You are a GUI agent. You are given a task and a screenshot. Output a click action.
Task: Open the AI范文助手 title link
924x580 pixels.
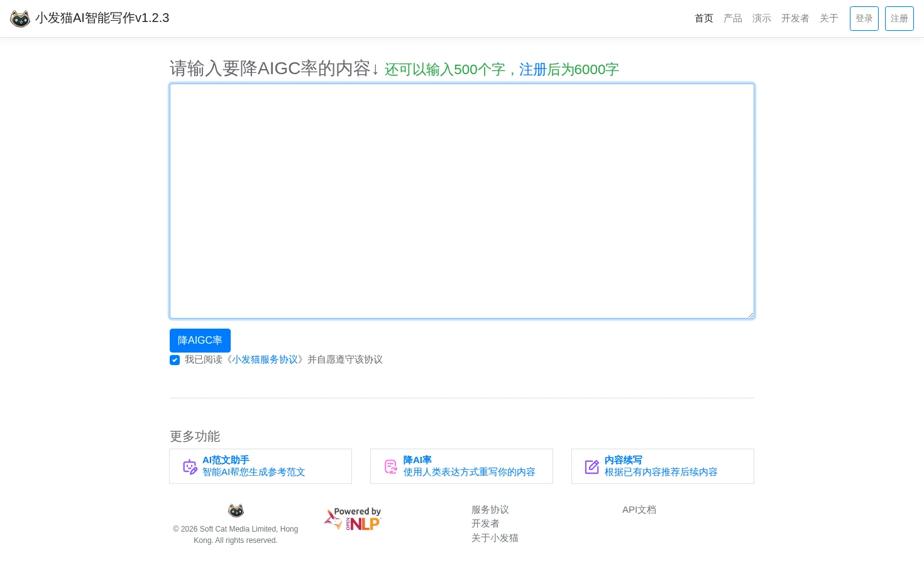pos(226,460)
